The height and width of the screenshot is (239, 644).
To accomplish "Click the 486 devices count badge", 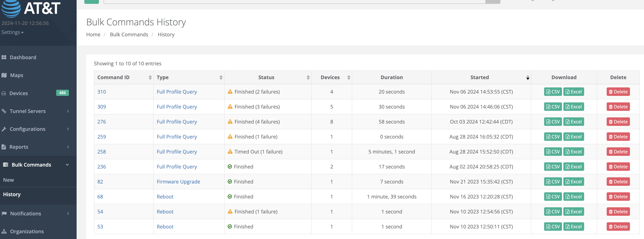I will click(62, 93).
